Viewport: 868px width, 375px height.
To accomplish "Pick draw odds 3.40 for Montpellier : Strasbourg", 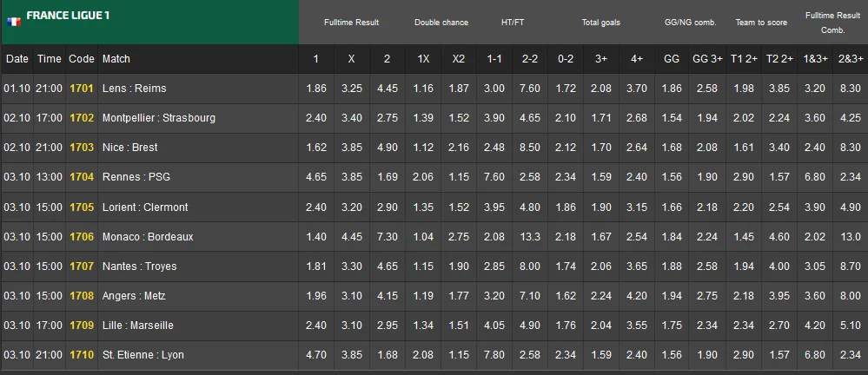I will [x=352, y=118].
